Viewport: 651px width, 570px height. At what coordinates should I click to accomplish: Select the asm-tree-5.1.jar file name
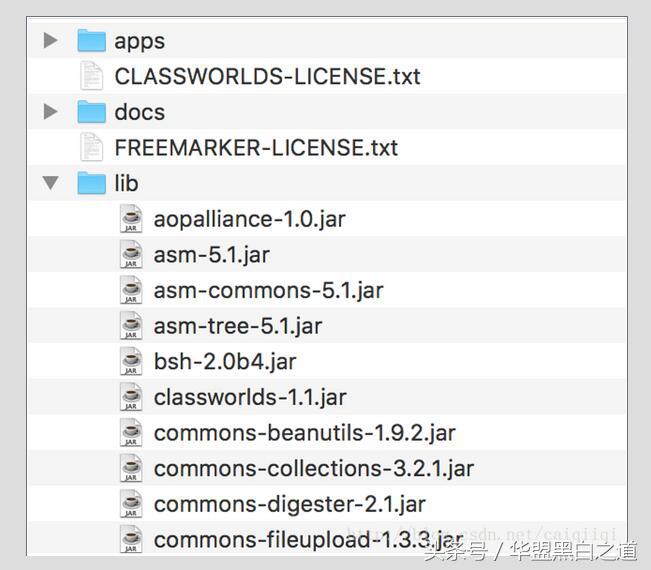(238, 327)
